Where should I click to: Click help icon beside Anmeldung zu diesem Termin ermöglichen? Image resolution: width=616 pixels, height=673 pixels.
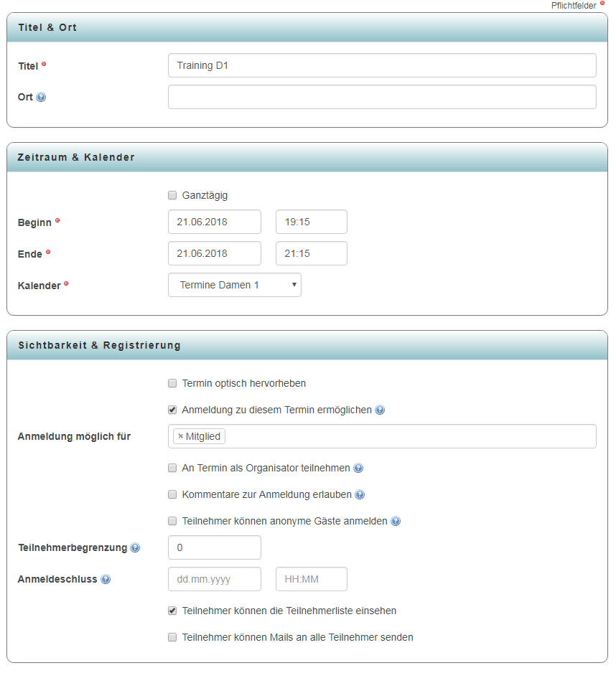(x=380, y=410)
